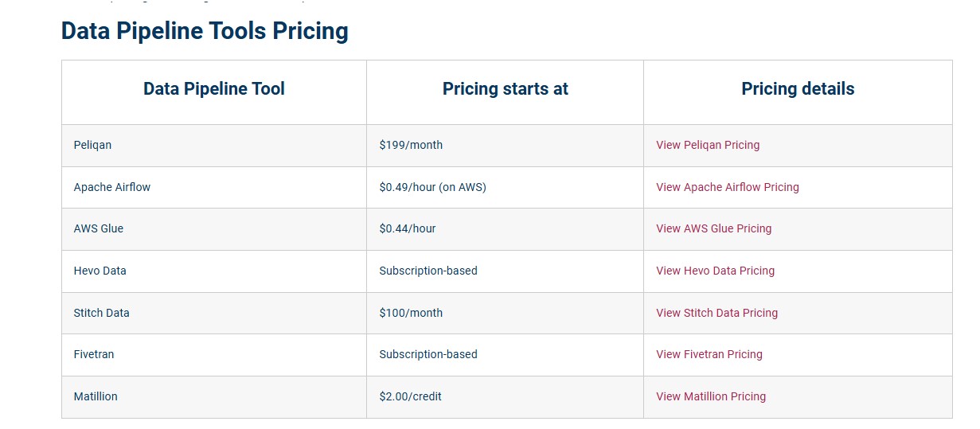The height and width of the screenshot is (429, 980).
Task: Follow the View AWS Glue Pricing link
Action: click(x=714, y=228)
